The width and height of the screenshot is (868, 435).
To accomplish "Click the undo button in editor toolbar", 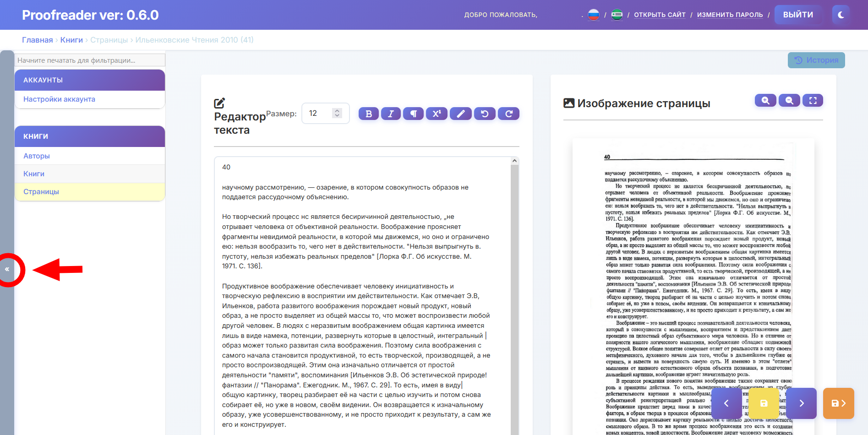I will pos(485,114).
